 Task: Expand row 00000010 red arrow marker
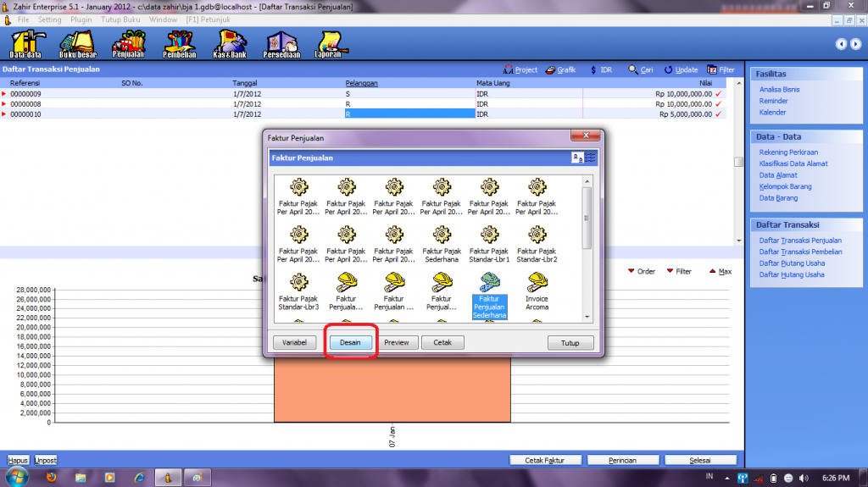click(x=4, y=114)
